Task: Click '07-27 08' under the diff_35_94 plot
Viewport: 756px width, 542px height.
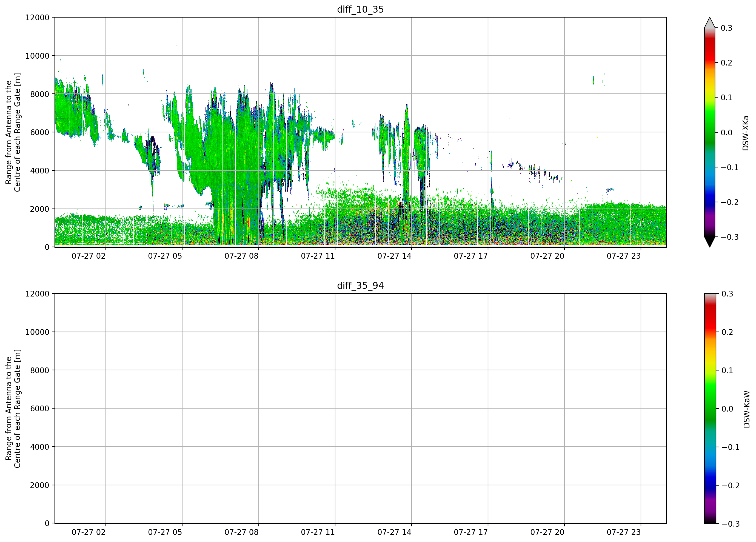Action: [x=241, y=532]
